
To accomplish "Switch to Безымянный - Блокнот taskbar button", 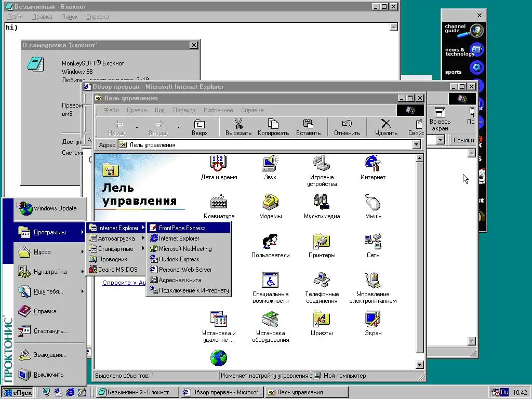I will [137, 393].
